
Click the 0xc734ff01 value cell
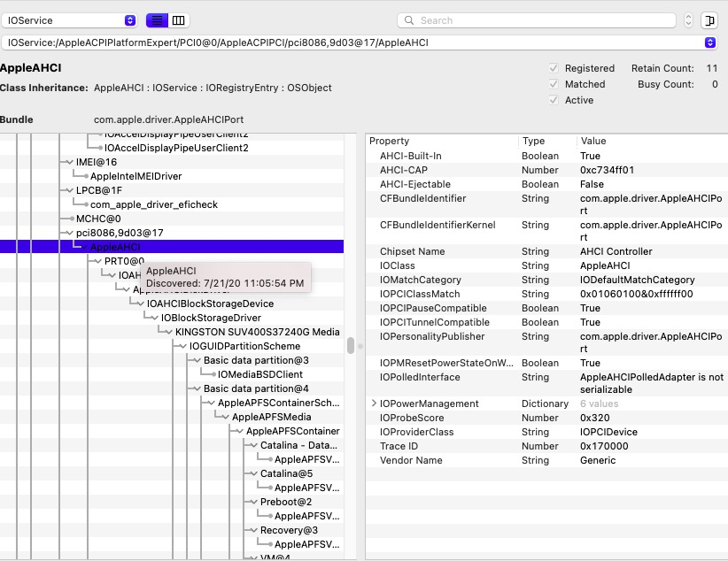coord(607,170)
